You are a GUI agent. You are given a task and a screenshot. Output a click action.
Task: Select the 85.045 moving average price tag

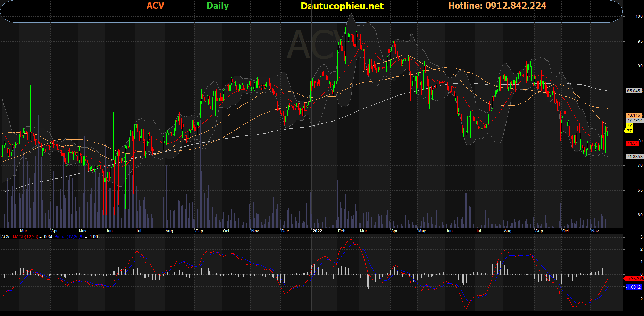click(x=634, y=91)
